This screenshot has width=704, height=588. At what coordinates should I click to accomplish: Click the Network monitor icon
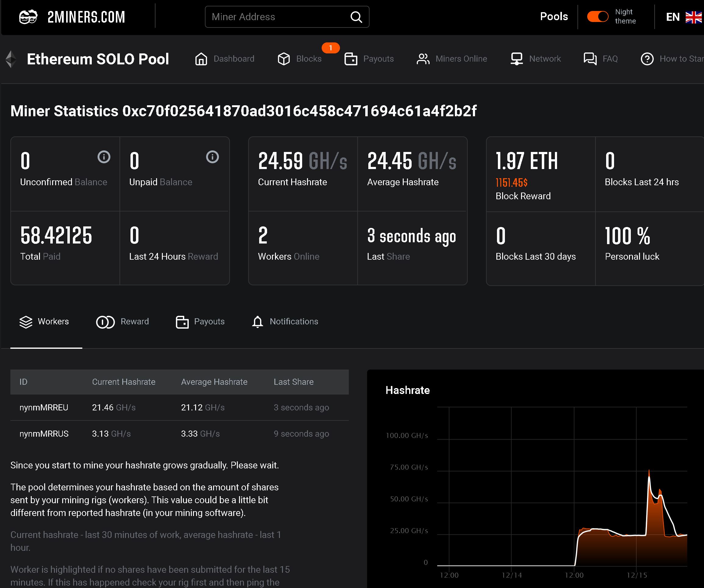(516, 59)
